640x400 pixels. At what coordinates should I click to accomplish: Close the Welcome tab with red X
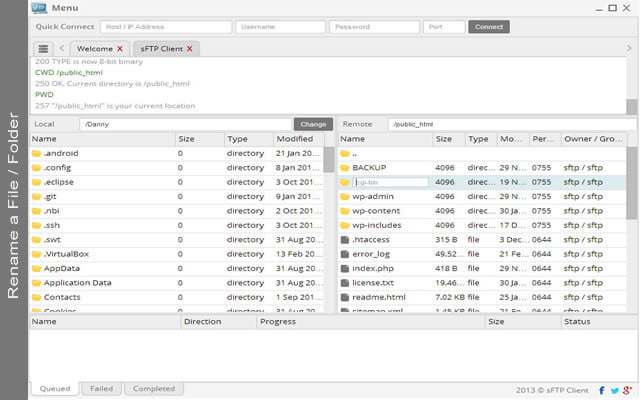120,48
